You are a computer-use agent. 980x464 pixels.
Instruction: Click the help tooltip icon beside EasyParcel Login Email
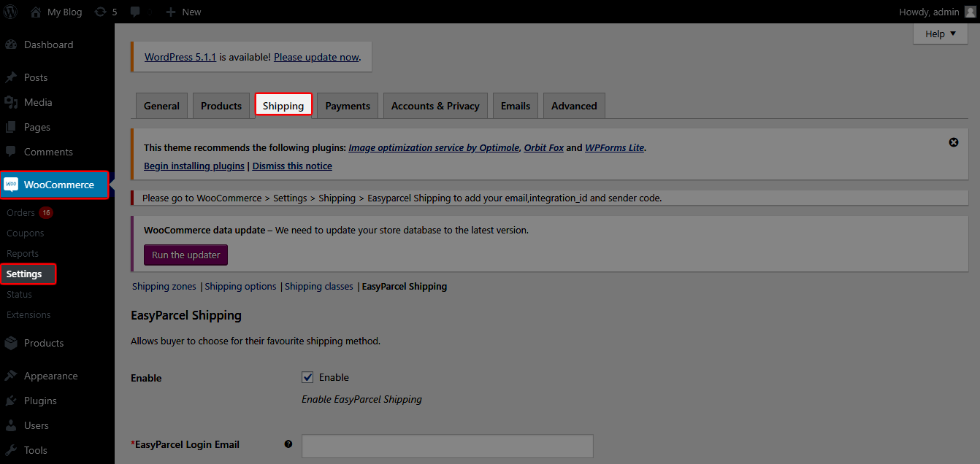pyautogui.click(x=288, y=444)
